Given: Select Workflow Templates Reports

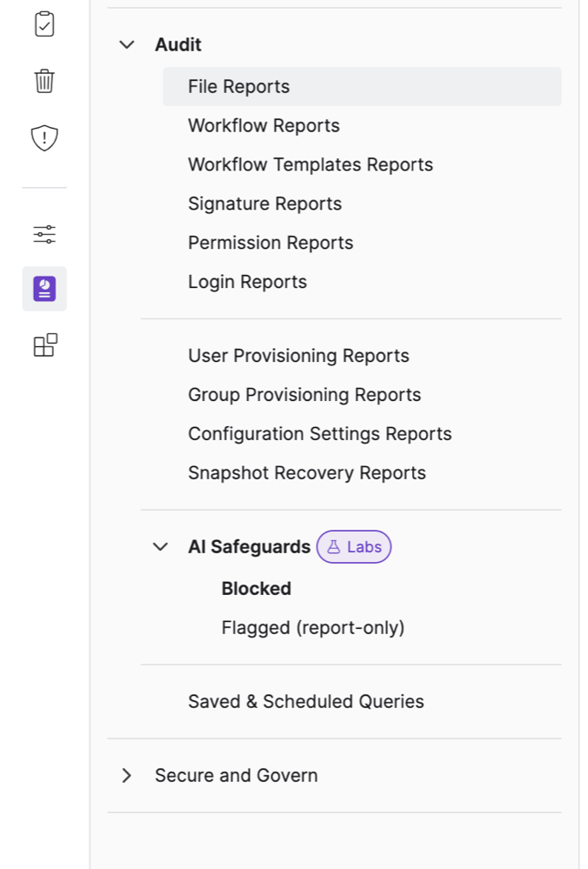Looking at the screenshot, I should point(311,165).
